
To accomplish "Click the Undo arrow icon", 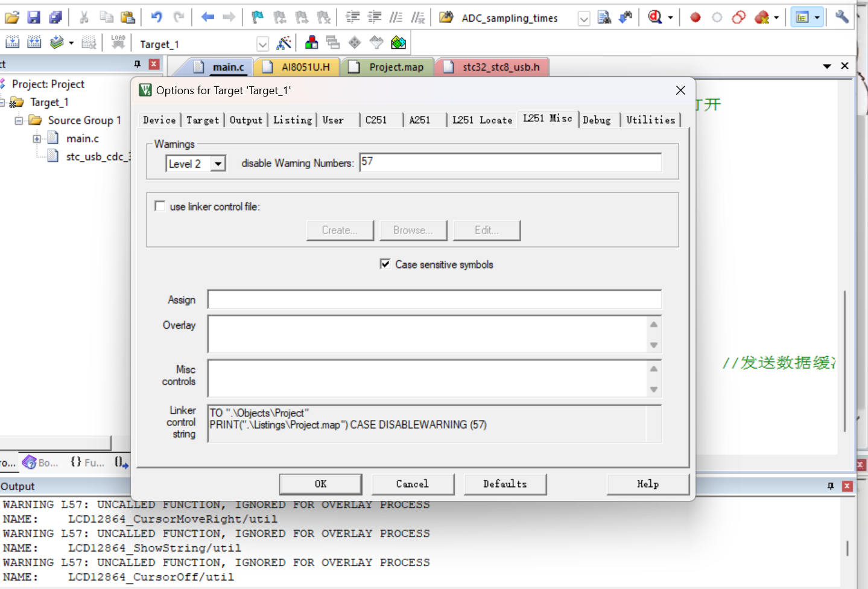I will click(x=156, y=18).
